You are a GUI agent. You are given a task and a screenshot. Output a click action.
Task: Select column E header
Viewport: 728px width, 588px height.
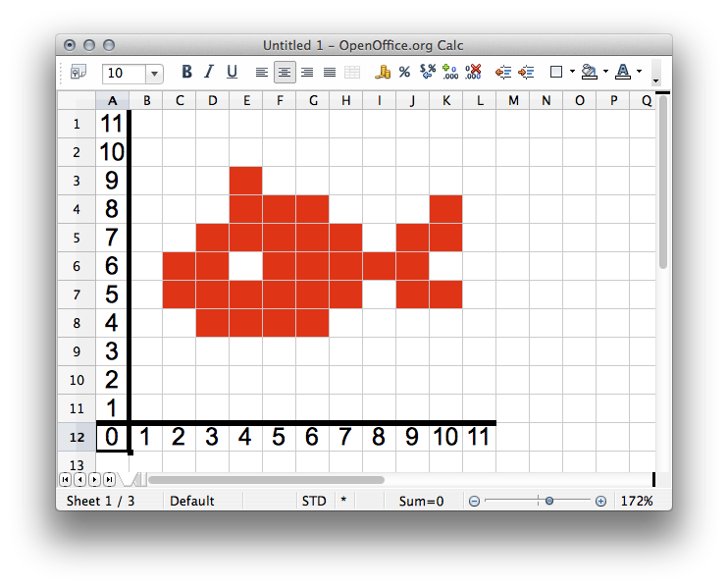[x=246, y=101]
